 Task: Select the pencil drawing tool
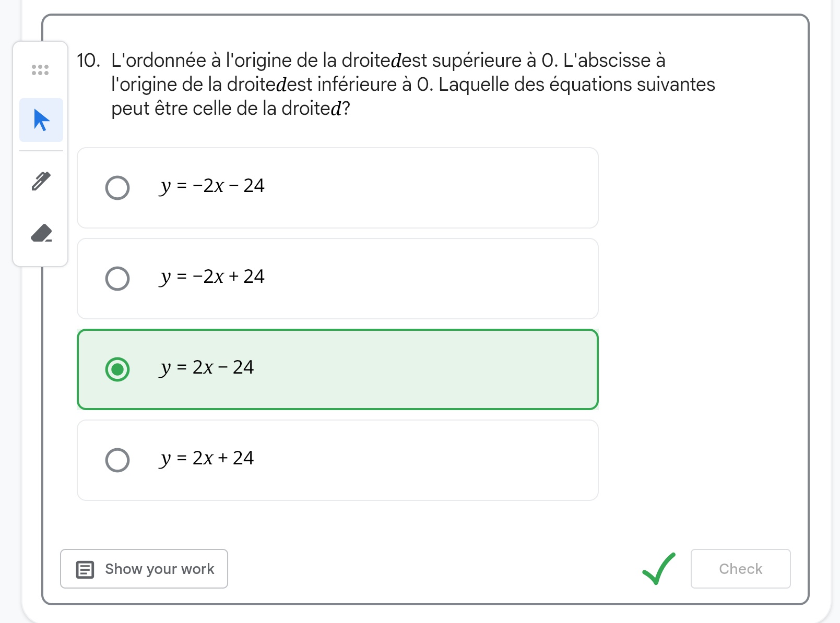click(x=41, y=181)
